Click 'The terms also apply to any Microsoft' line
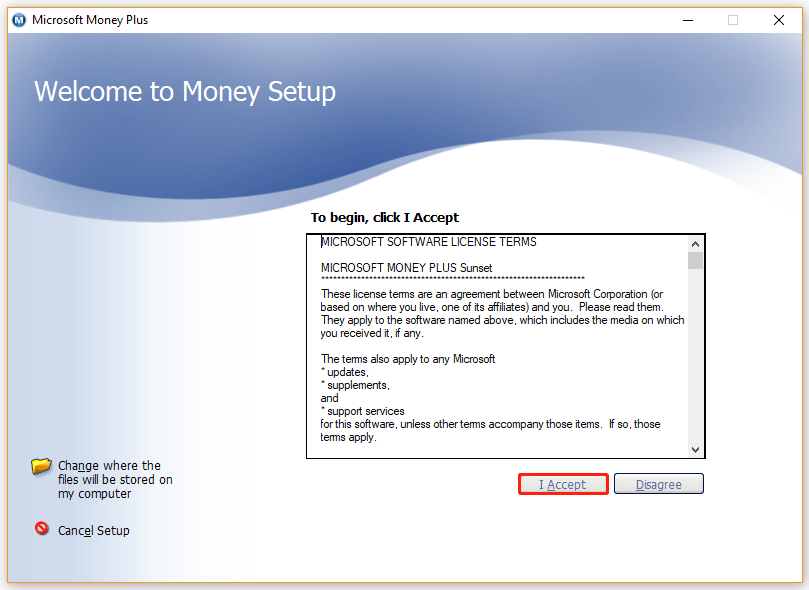Image resolution: width=809 pixels, height=590 pixels. pos(408,359)
